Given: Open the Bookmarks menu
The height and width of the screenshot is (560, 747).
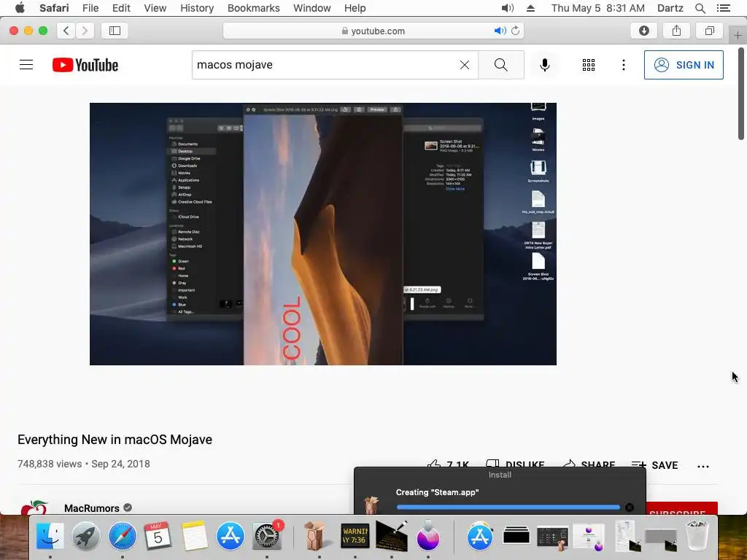Looking at the screenshot, I should [253, 8].
